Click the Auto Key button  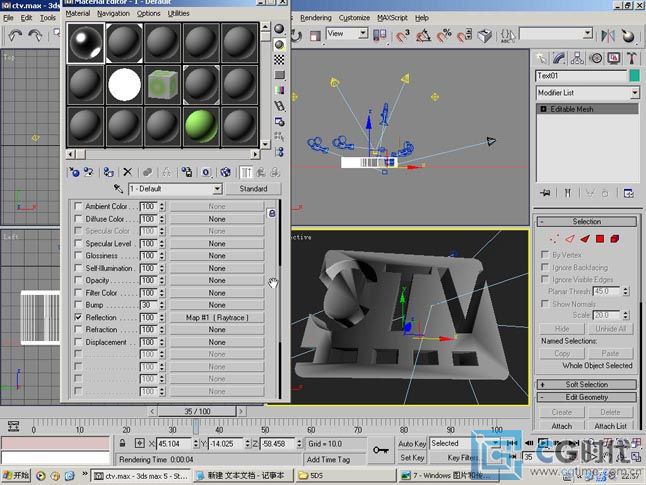pos(412,444)
